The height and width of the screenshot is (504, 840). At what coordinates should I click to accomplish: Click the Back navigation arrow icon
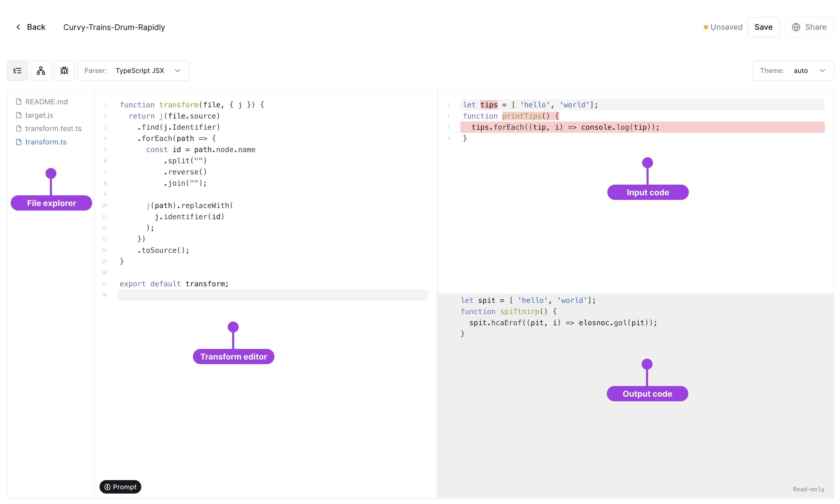point(17,27)
